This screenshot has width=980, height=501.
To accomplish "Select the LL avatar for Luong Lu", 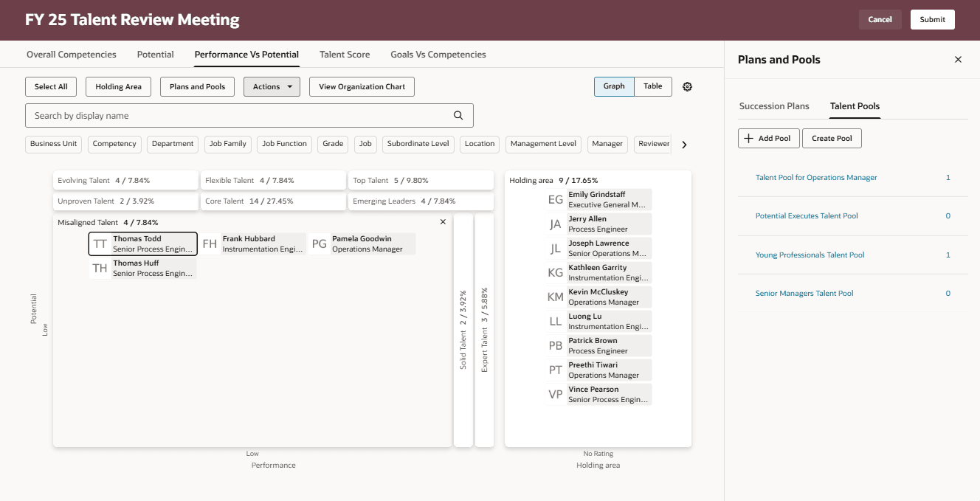I will (556, 321).
